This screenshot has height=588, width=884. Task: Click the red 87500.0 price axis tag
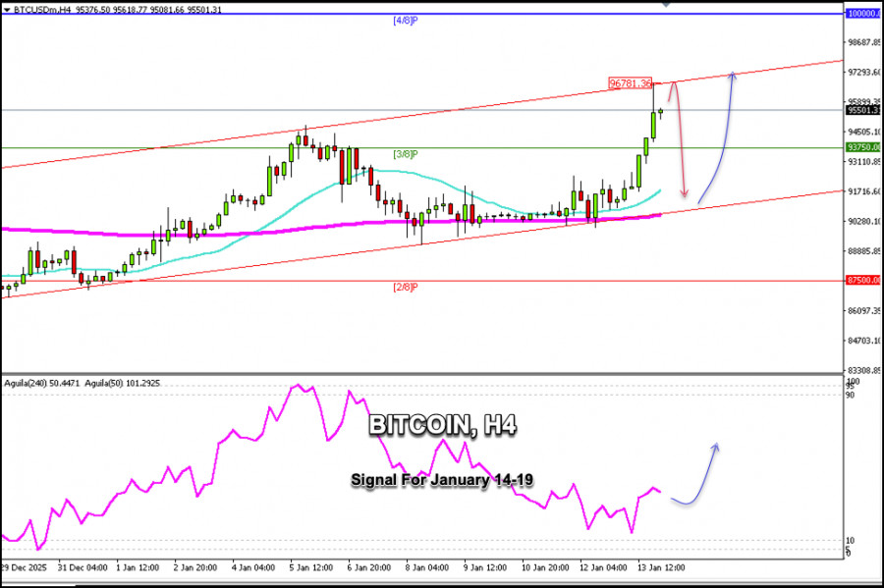point(863,280)
